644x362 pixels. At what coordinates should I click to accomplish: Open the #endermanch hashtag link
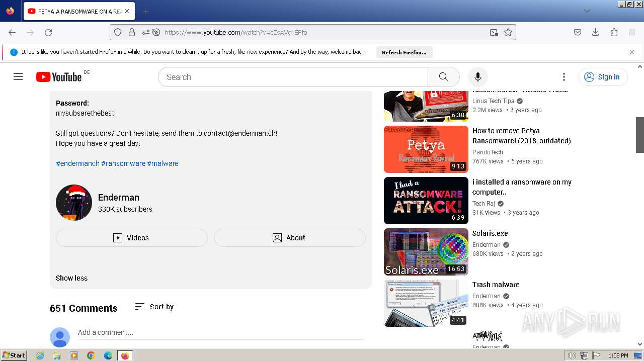[x=77, y=163]
